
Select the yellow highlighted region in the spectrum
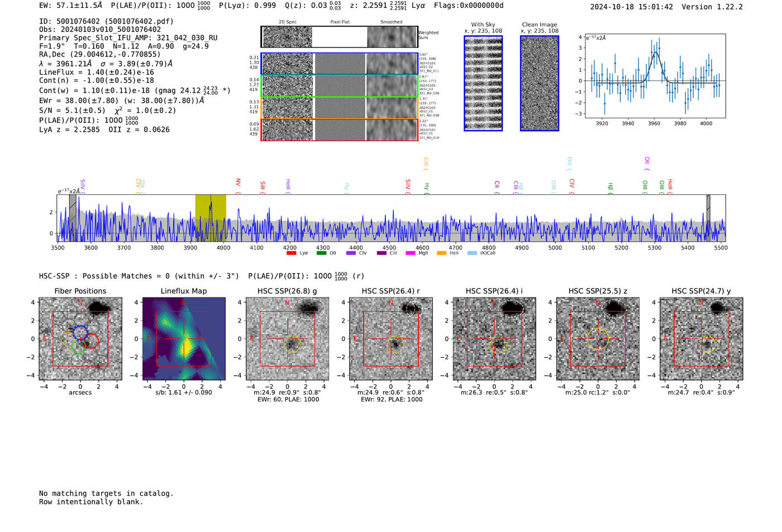(x=211, y=218)
